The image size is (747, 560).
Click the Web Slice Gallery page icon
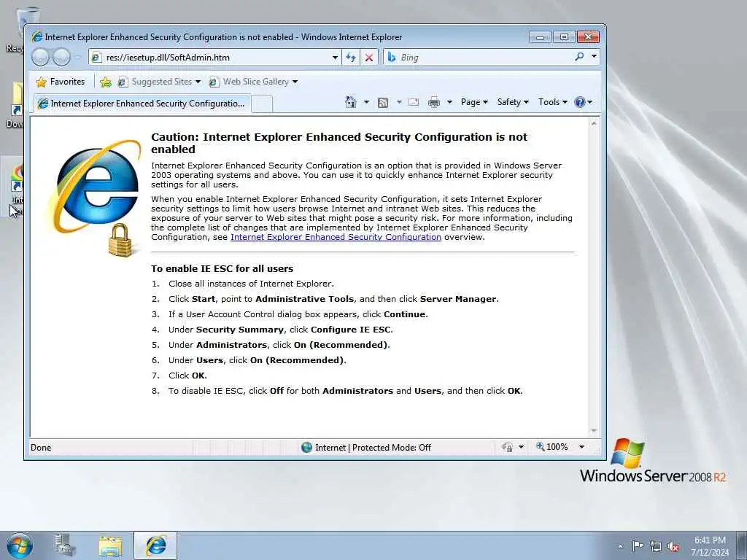214,82
